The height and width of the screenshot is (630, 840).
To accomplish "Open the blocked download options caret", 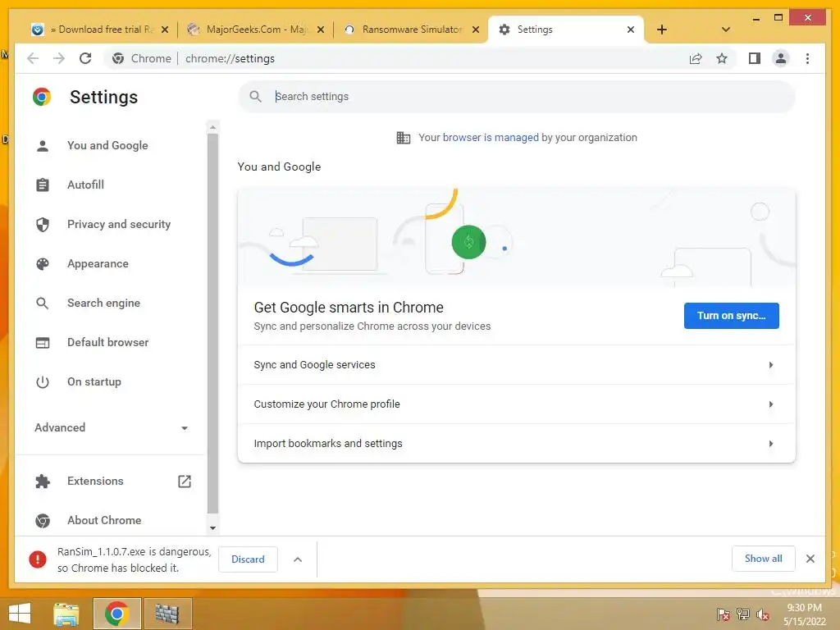I will [x=298, y=559].
